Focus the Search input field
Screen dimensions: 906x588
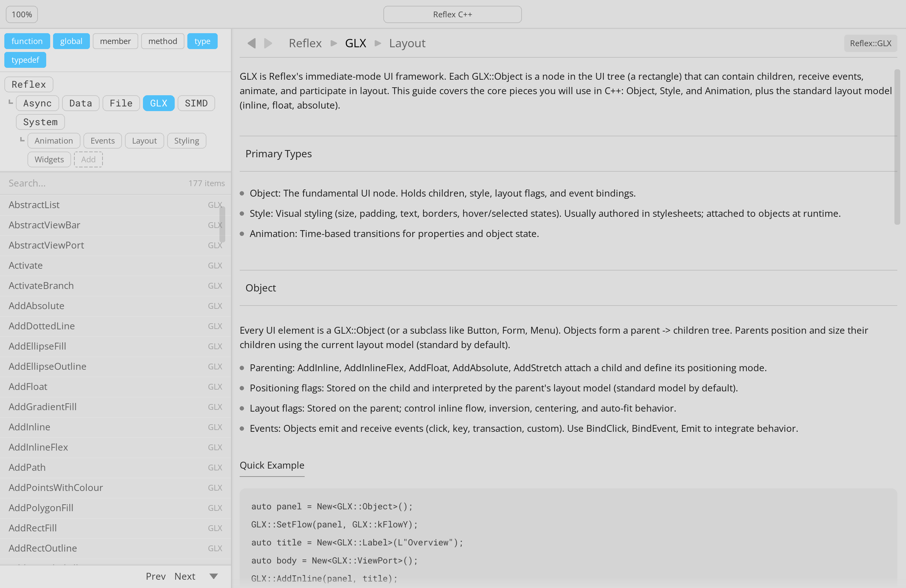pos(95,183)
